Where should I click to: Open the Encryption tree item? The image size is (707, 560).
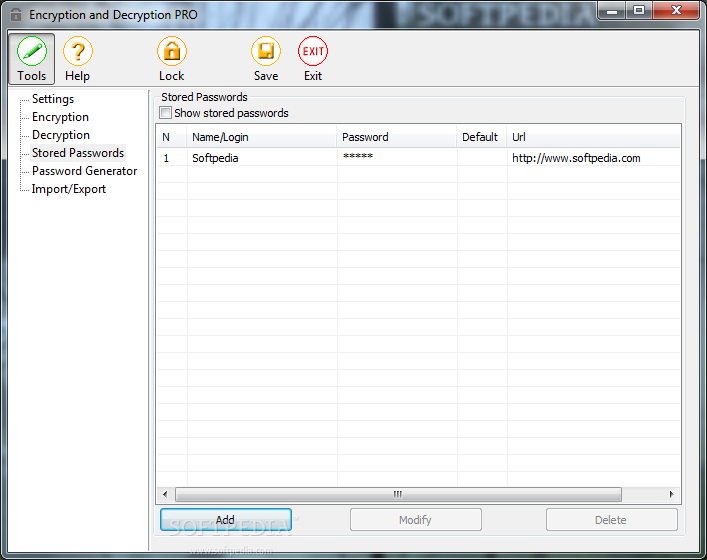(x=60, y=117)
